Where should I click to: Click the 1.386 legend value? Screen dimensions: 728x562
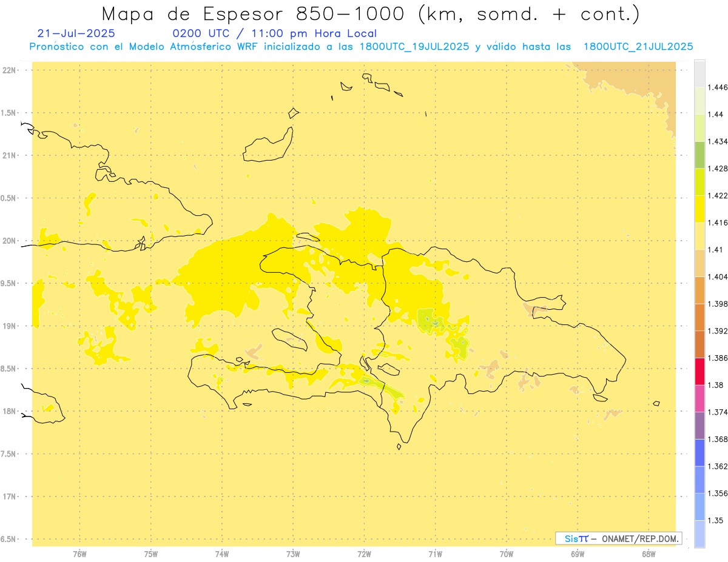coord(717,358)
